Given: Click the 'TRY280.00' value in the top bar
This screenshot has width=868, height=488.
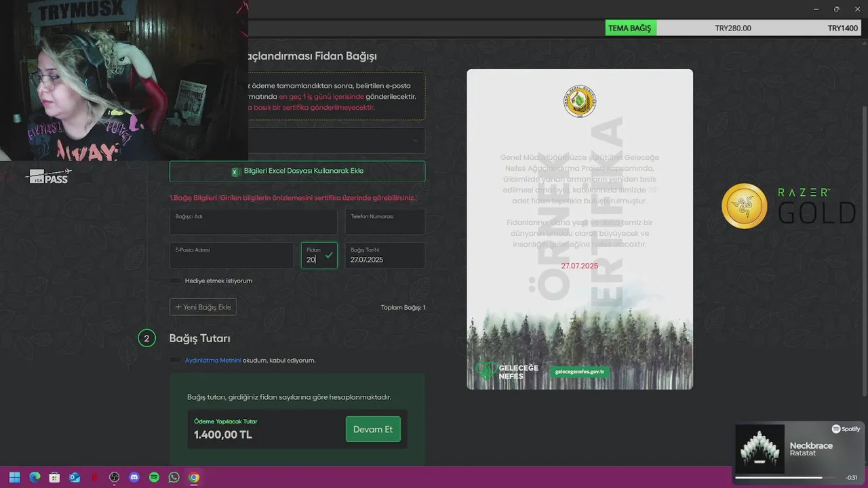Looking at the screenshot, I should click(733, 28).
